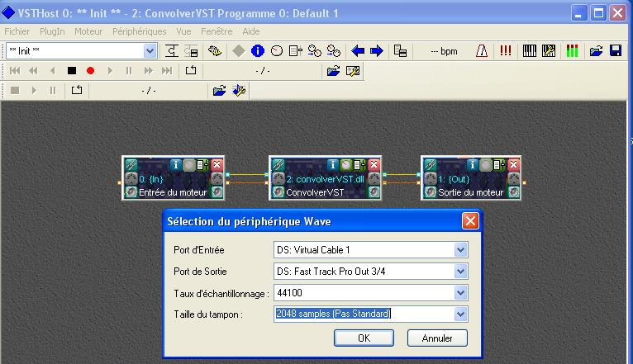
Task: Open the plugin editor knob icon in toolbar
Action: pyautogui.click(x=277, y=51)
